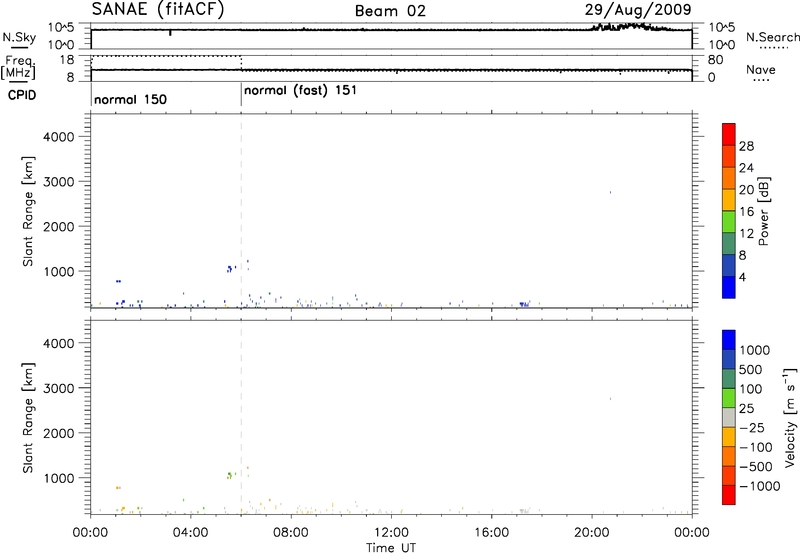Click the light green 12-16 dB power swatch
This screenshot has width=800, height=554.
click(x=729, y=222)
